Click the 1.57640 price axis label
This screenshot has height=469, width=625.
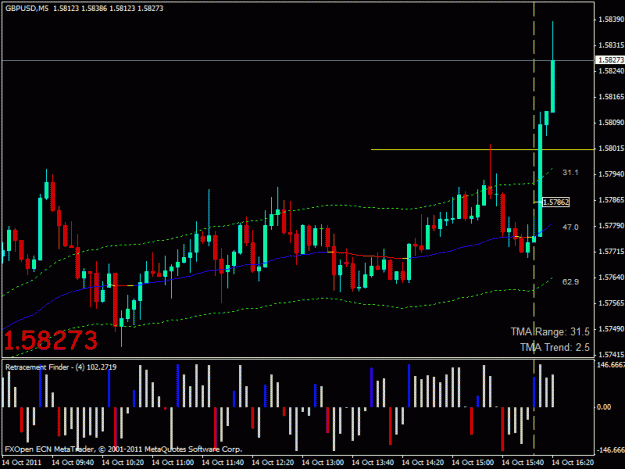pos(611,277)
